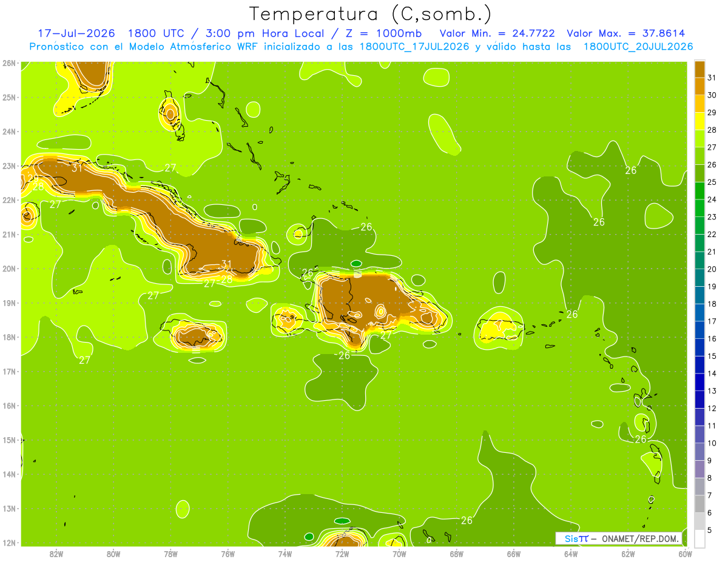Click the '23N' latitude axis label

click(x=9, y=166)
